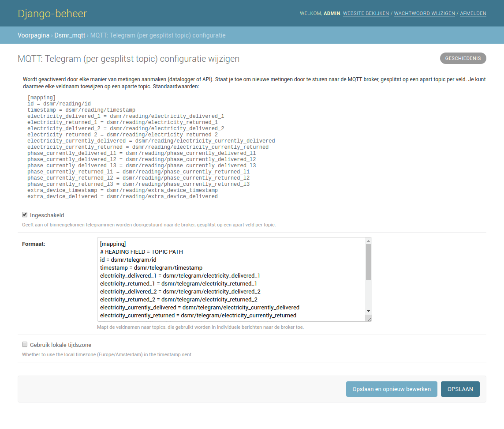Image resolution: width=504 pixels, height=429 pixels.
Task: Click the textarea scroll up arrow
Action: [x=368, y=241]
